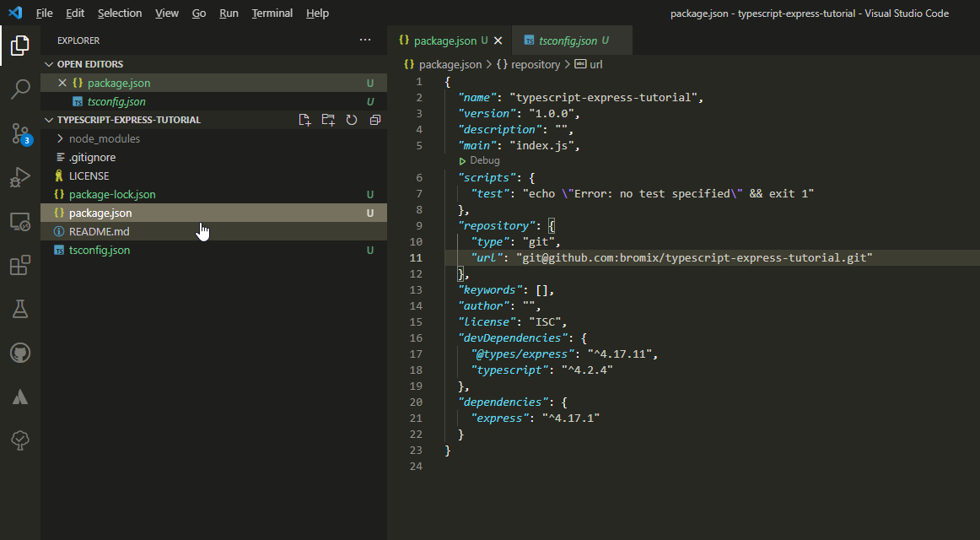Open the Go menu
This screenshot has height=540, width=980.
199,13
